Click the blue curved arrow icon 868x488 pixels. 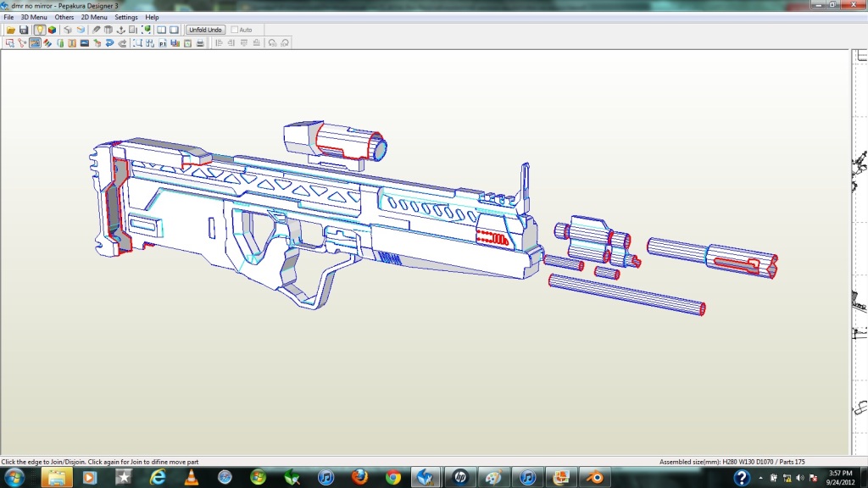point(109,43)
